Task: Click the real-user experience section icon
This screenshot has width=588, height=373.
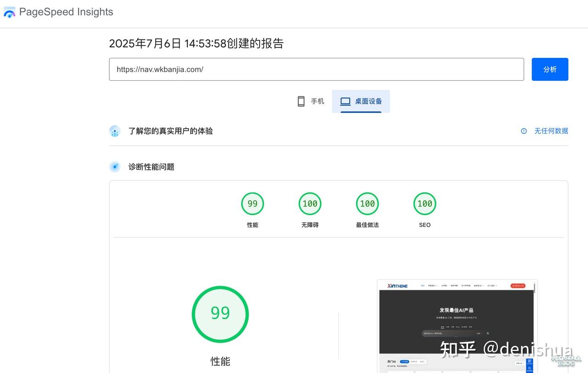Action: point(115,131)
